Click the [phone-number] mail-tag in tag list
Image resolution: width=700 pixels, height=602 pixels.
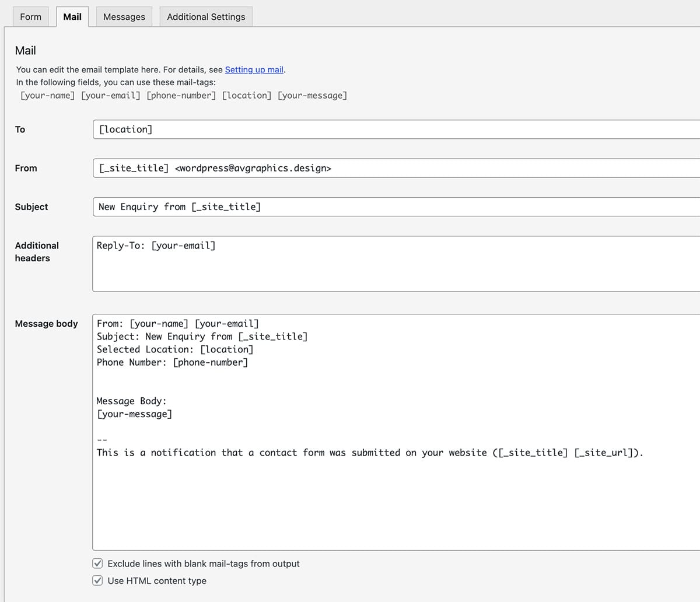coord(181,95)
